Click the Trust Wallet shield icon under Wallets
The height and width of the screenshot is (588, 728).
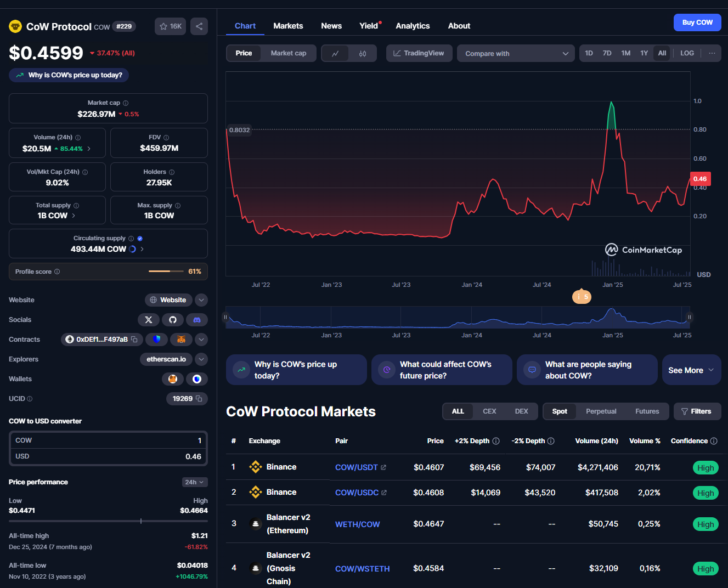tap(197, 379)
